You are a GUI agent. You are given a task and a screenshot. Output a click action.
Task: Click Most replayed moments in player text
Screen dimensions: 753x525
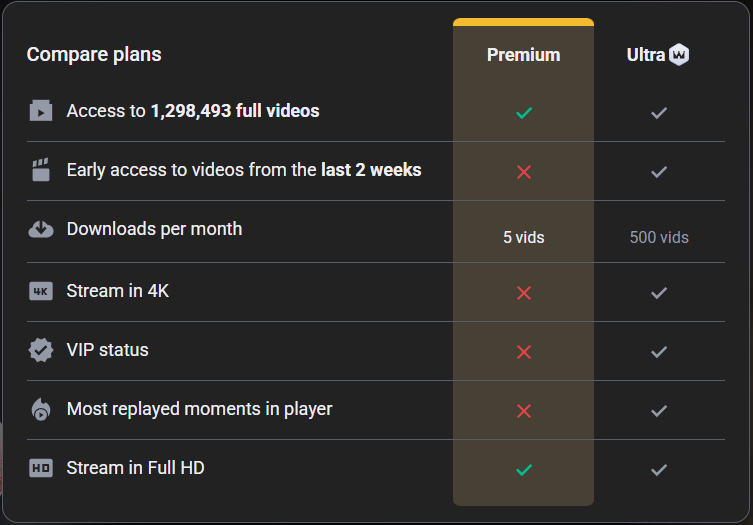point(199,408)
